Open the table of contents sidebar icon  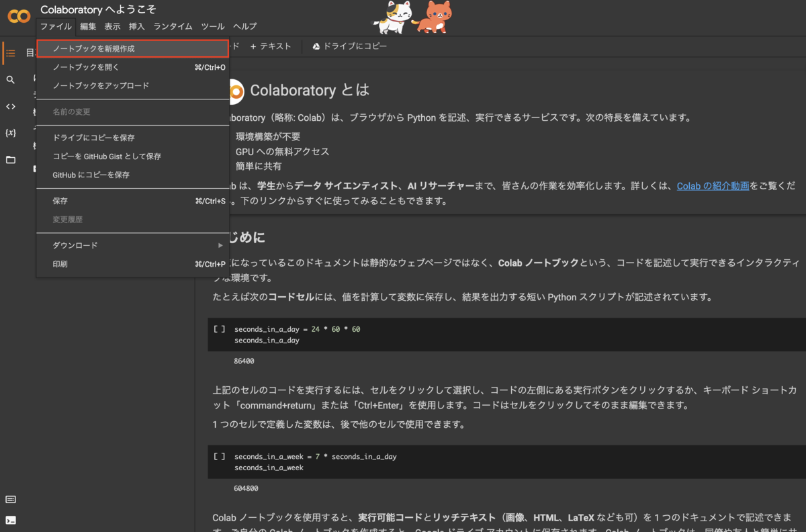click(11, 53)
